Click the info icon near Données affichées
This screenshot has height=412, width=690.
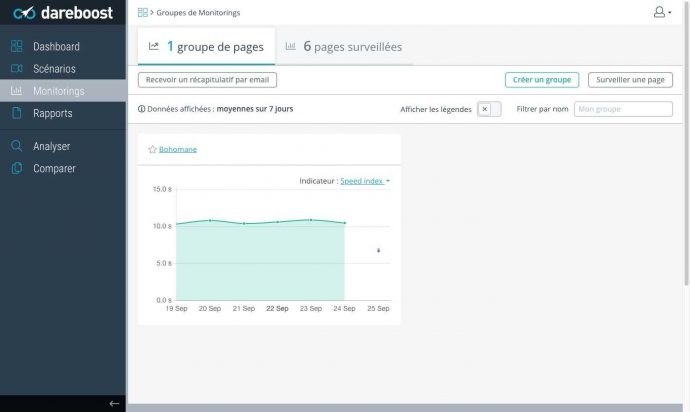coord(141,109)
